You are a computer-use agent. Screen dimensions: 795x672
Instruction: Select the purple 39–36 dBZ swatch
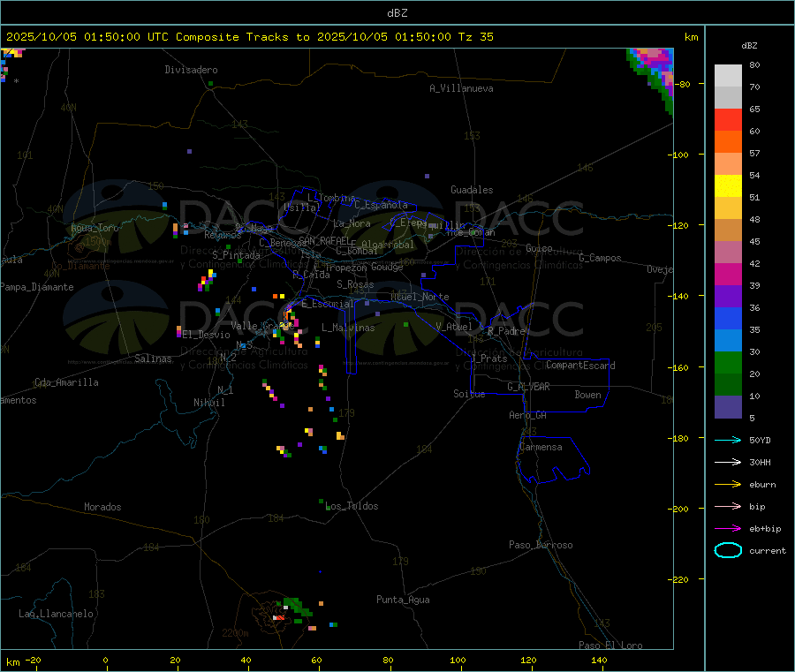(728, 297)
